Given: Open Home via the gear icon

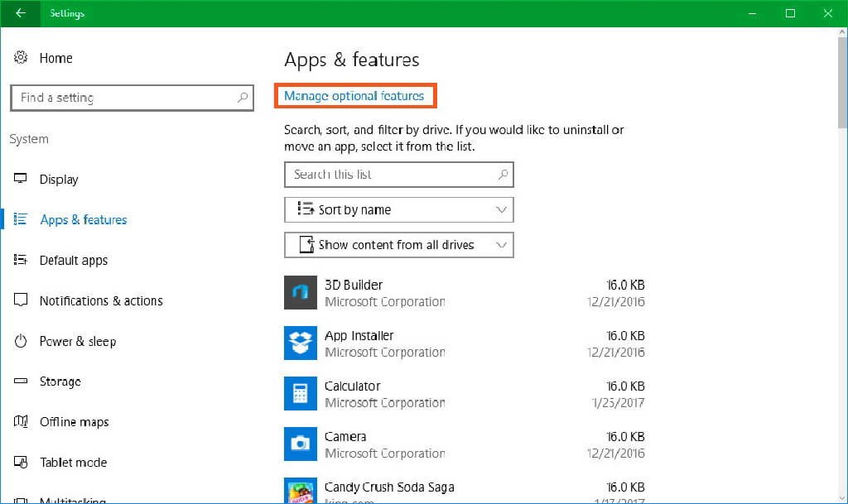Looking at the screenshot, I should coord(22,58).
